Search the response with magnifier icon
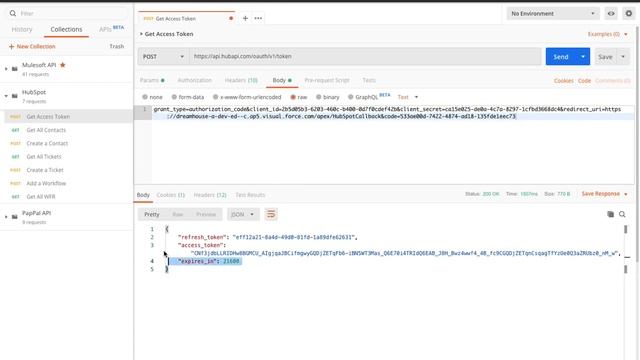 pos(622,214)
